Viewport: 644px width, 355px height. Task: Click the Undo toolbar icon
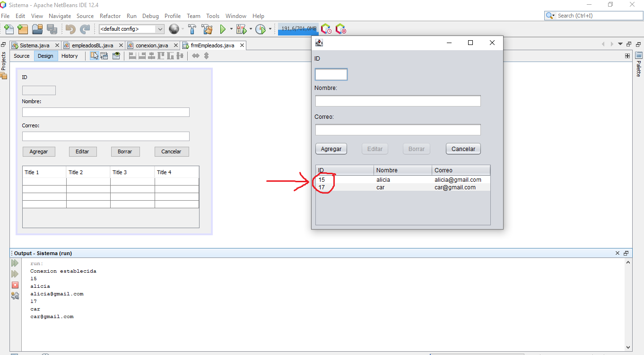point(70,29)
